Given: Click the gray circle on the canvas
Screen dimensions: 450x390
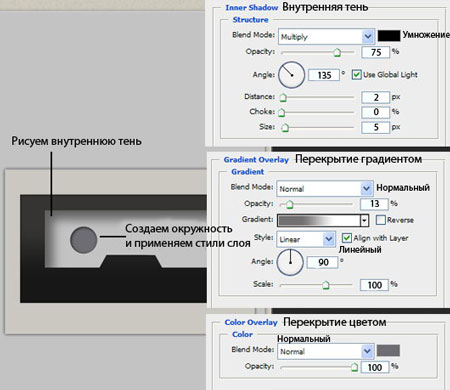Looking at the screenshot, I should [x=83, y=240].
